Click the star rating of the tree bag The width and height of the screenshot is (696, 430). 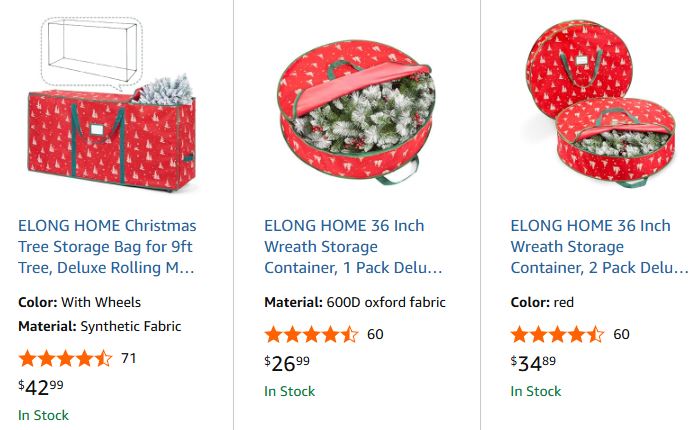[x=65, y=358]
